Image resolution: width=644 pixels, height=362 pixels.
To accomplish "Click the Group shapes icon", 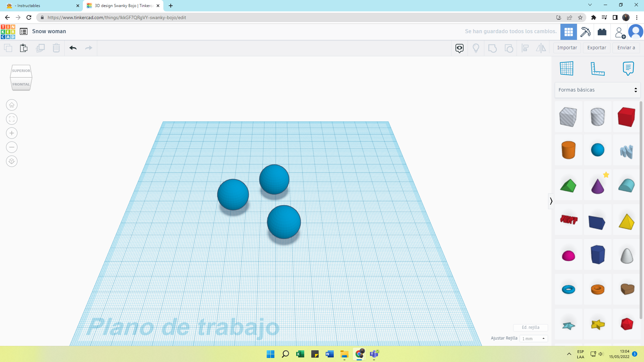I will point(492,48).
